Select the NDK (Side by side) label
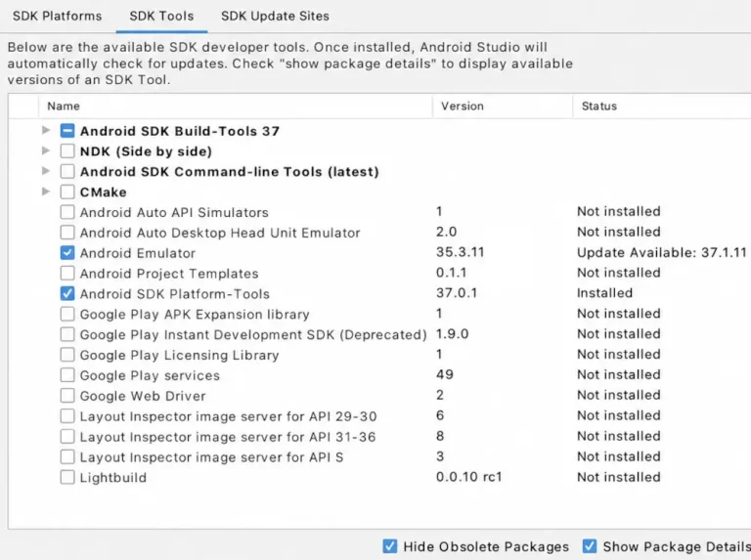751x560 pixels. click(x=146, y=151)
